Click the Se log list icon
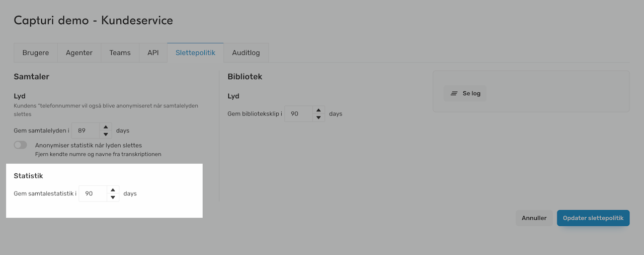644x255 pixels. pyautogui.click(x=454, y=94)
